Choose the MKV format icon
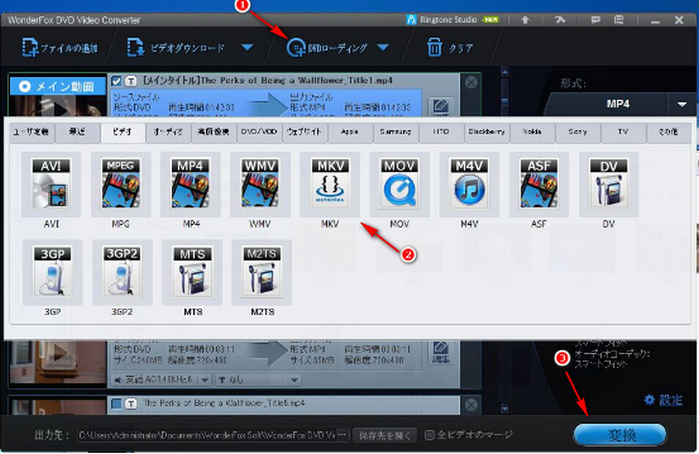 (x=330, y=184)
